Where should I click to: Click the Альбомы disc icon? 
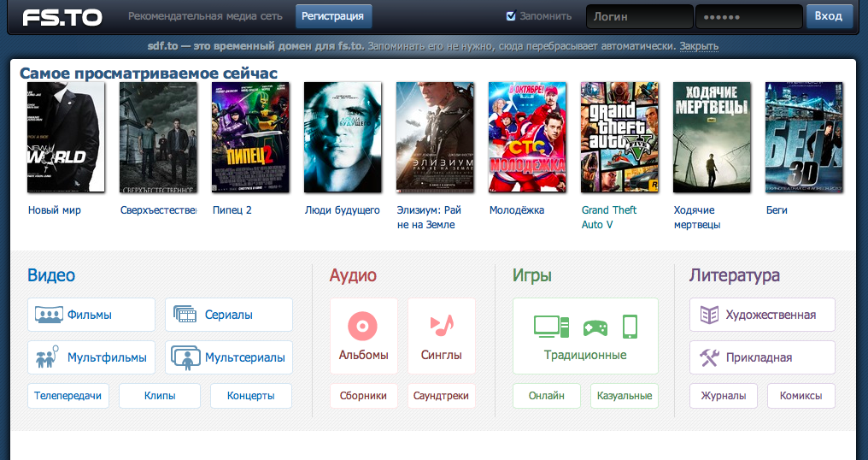(x=362, y=326)
